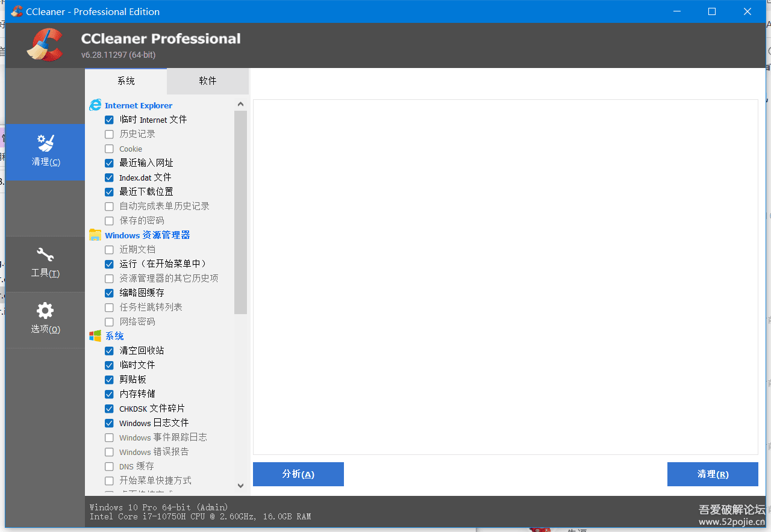Click the CCleaner logo in the header

[45, 45]
